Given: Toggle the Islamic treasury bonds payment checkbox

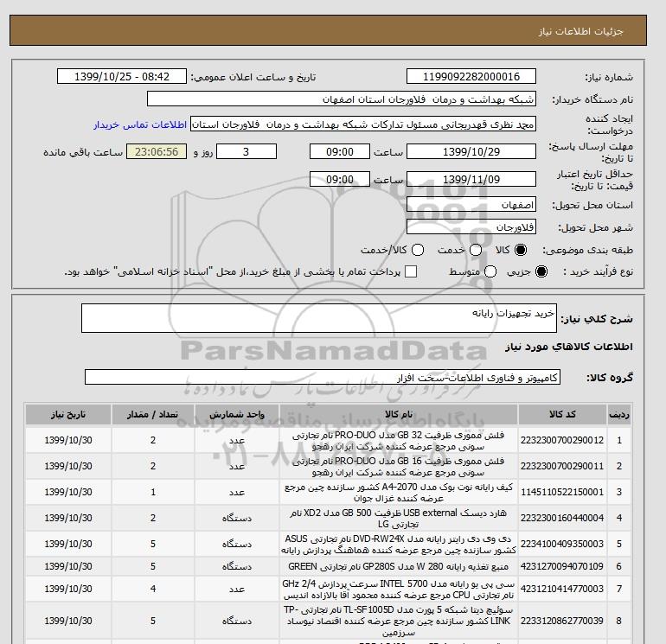Looking at the screenshot, I should [411, 271].
